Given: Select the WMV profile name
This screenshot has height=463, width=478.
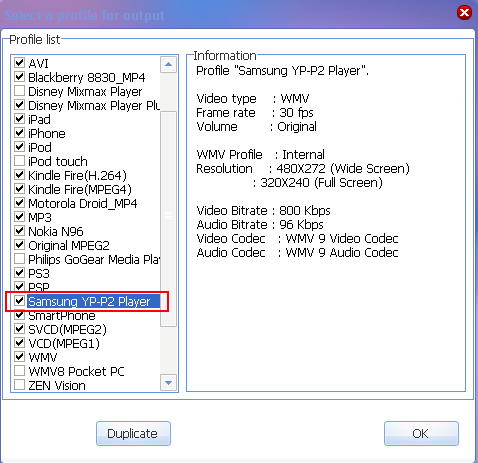Looking at the screenshot, I should coord(43,357).
